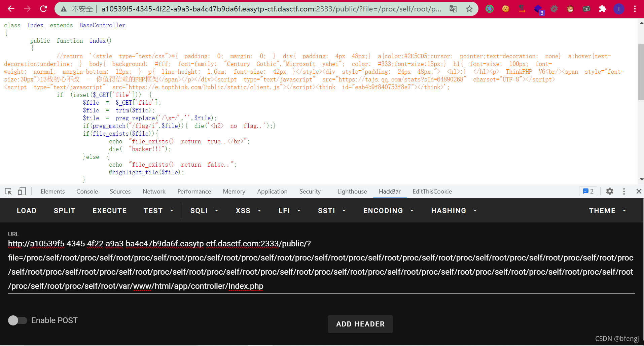Go forward to the next page
Screen dimensions: 644x346
[27, 9]
